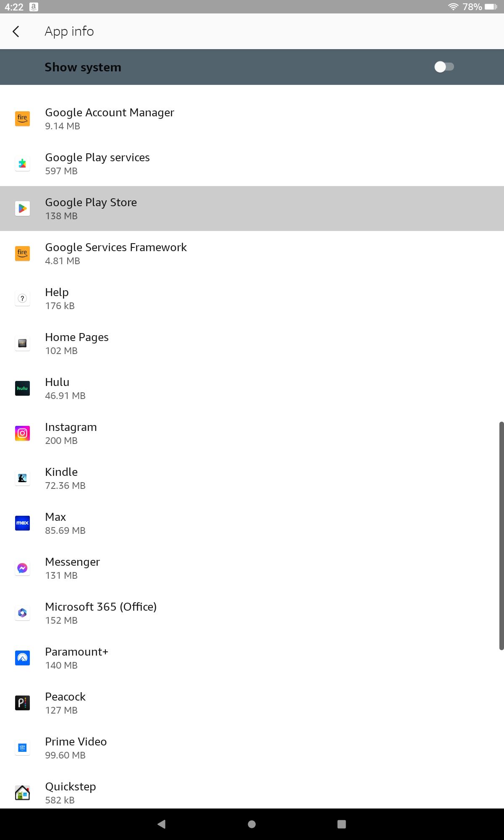Tap the Prime Video app icon
The image size is (504, 840).
(x=22, y=748)
